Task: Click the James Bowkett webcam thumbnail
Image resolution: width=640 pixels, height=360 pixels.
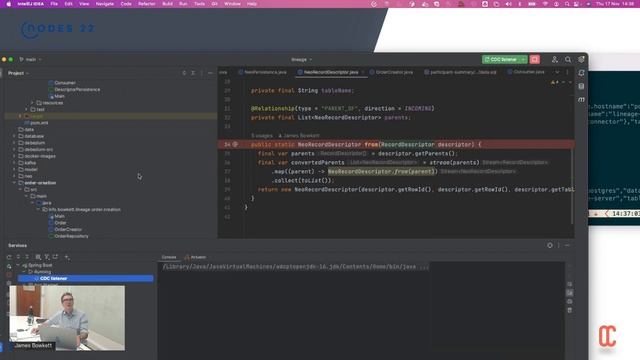Action: (x=67, y=318)
